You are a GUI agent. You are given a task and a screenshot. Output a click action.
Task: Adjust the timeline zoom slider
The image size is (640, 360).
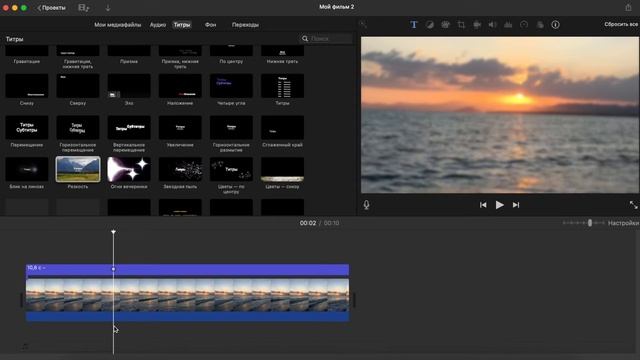coord(589,223)
